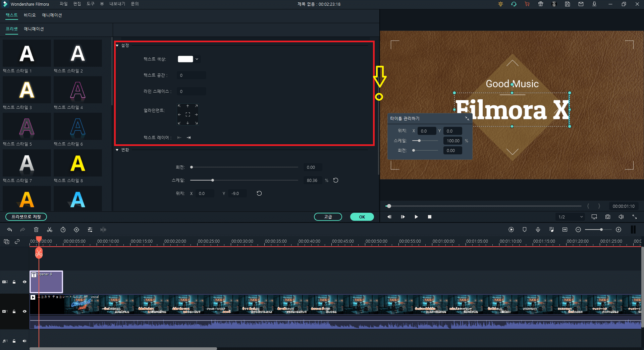The width and height of the screenshot is (644, 350).
Task: Open the adjust sliders edit tool
Action: coord(90,230)
